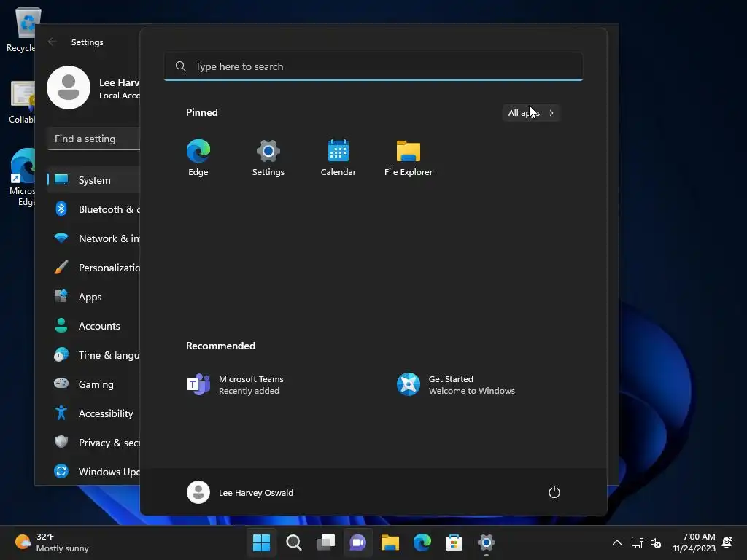
Task: Open Microsoft Store from taskbar
Action: (x=454, y=542)
